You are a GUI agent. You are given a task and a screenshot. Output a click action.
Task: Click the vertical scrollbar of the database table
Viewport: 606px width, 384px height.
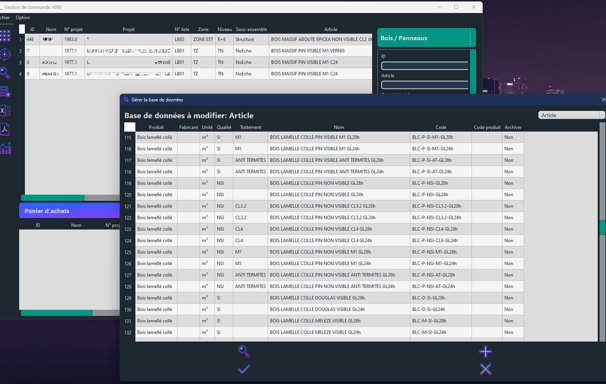[602, 232]
